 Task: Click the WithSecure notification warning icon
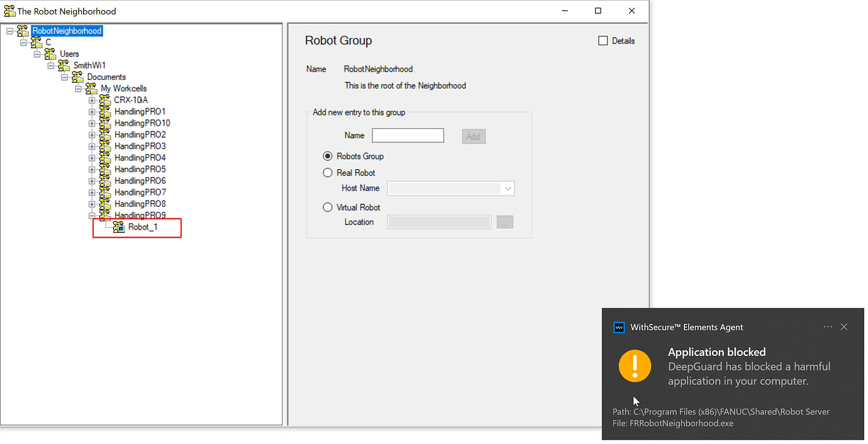pyautogui.click(x=635, y=366)
